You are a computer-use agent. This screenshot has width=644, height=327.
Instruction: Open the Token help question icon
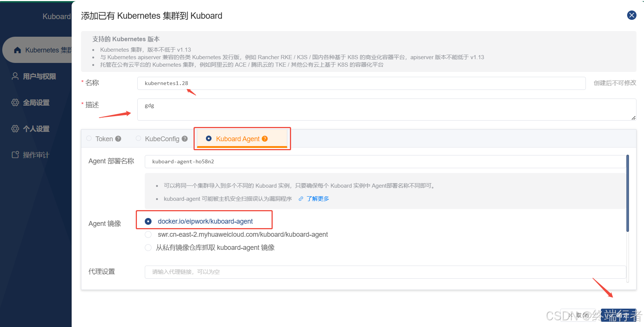click(118, 139)
